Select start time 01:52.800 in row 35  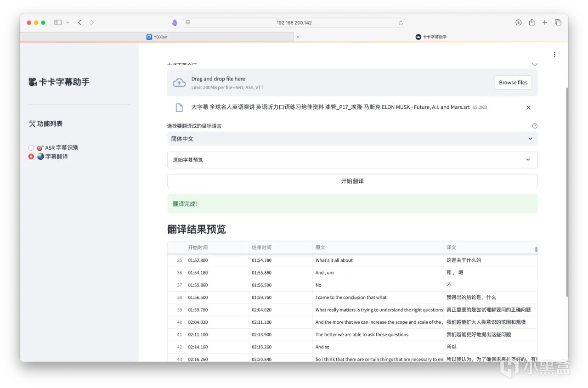tap(217, 260)
